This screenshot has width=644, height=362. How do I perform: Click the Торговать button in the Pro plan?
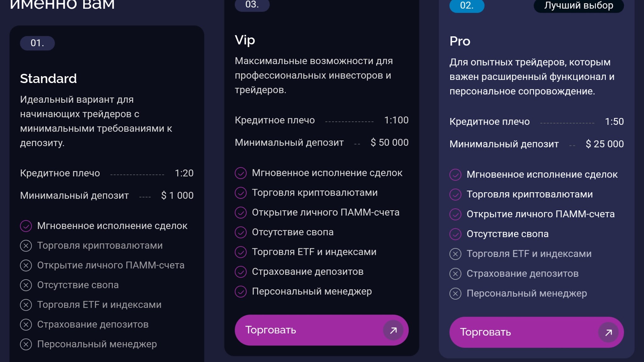[x=536, y=332]
